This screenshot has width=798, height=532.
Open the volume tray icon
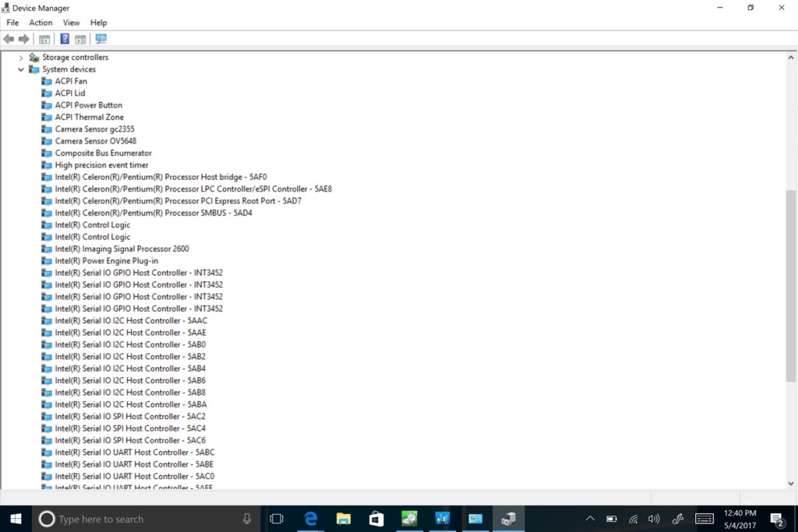(654, 519)
